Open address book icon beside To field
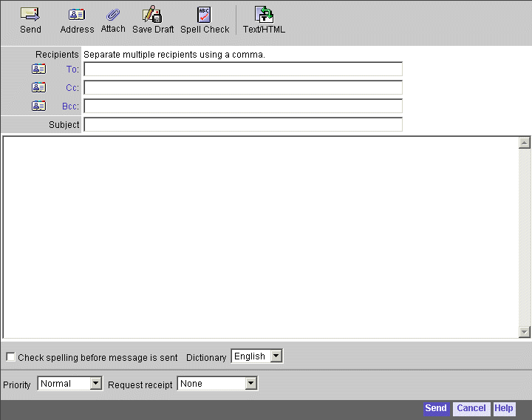This screenshot has height=420, width=532. pyautogui.click(x=38, y=69)
